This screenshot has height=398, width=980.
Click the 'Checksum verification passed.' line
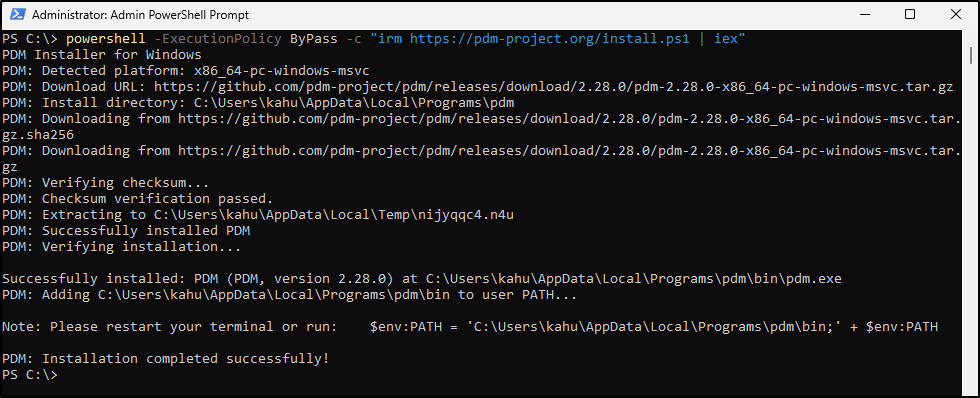click(138, 199)
